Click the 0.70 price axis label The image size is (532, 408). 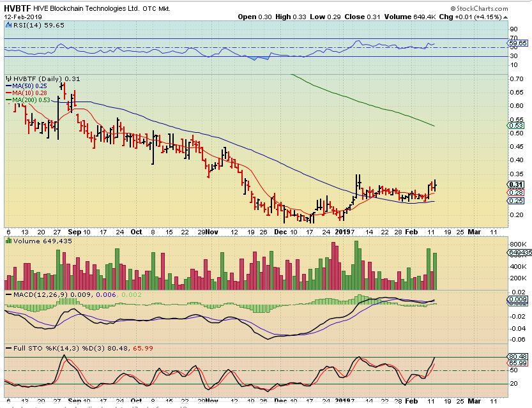coord(517,79)
